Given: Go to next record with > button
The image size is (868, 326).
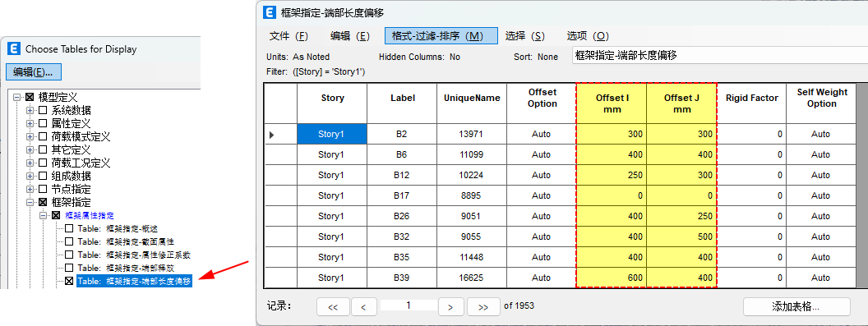Looking at the screenshot, I should click(x=450, y=306).
